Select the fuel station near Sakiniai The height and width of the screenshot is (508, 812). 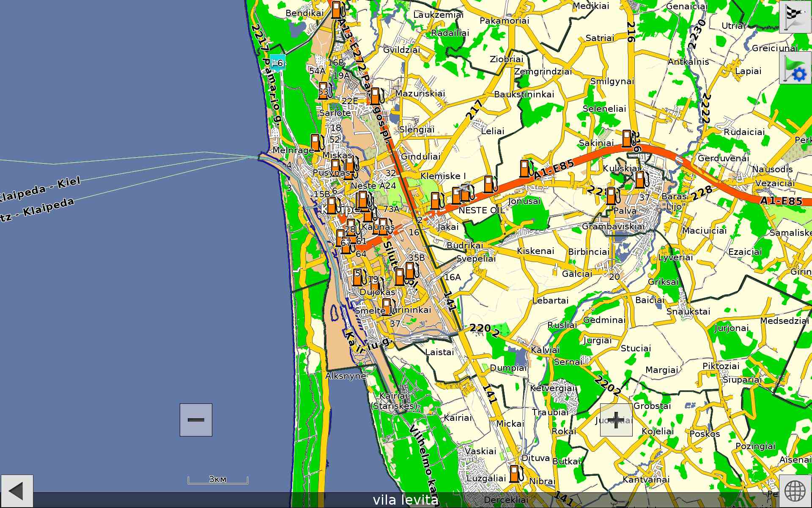pos(628,138)
